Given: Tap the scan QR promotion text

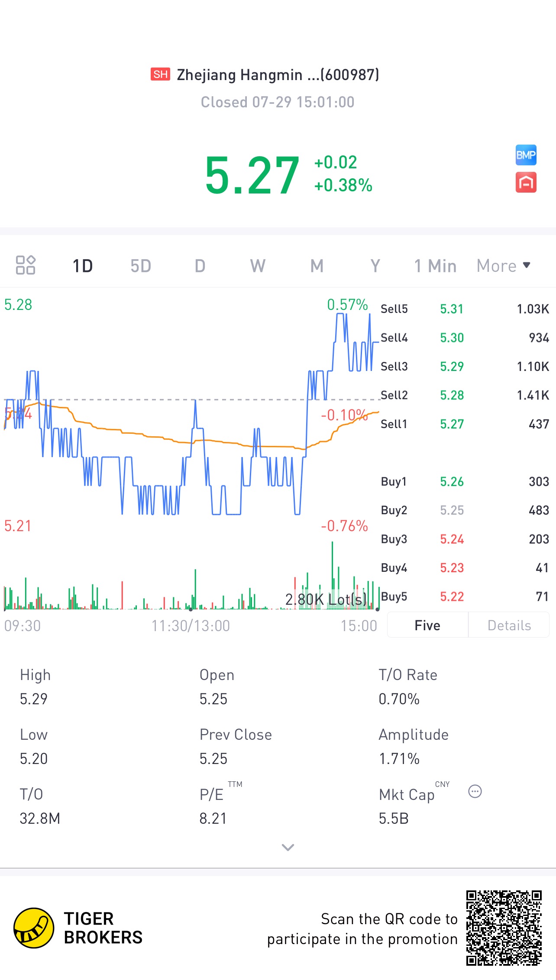Looking at the screenshot, I should [362, 929].
